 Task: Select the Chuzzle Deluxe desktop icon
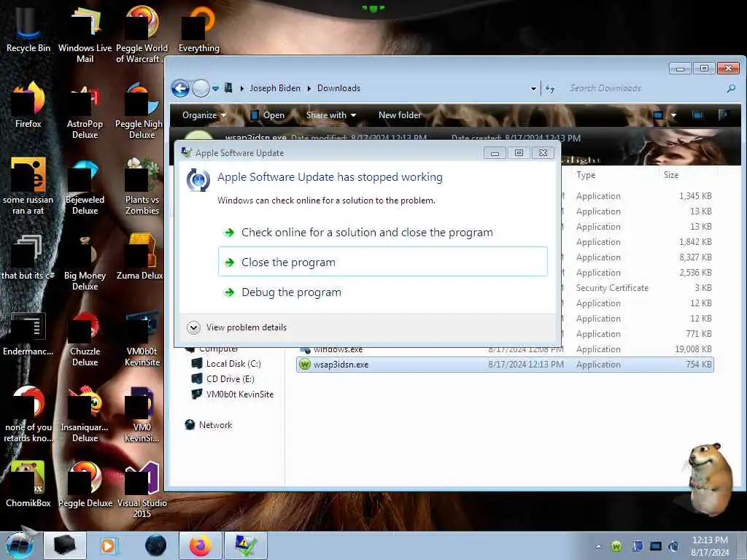[x=85, y=339]
